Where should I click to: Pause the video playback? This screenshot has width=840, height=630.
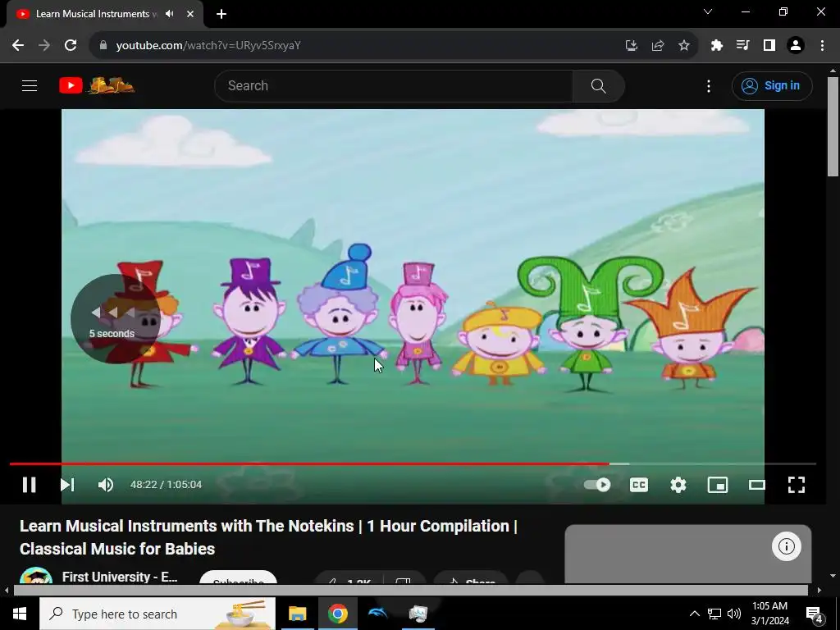click(x=29, y=485)
